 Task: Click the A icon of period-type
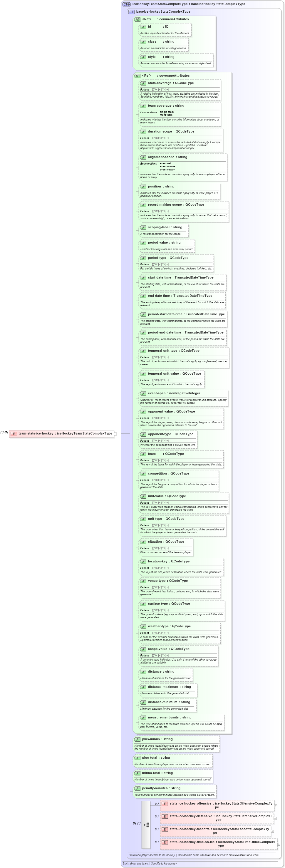pos(143,258)
